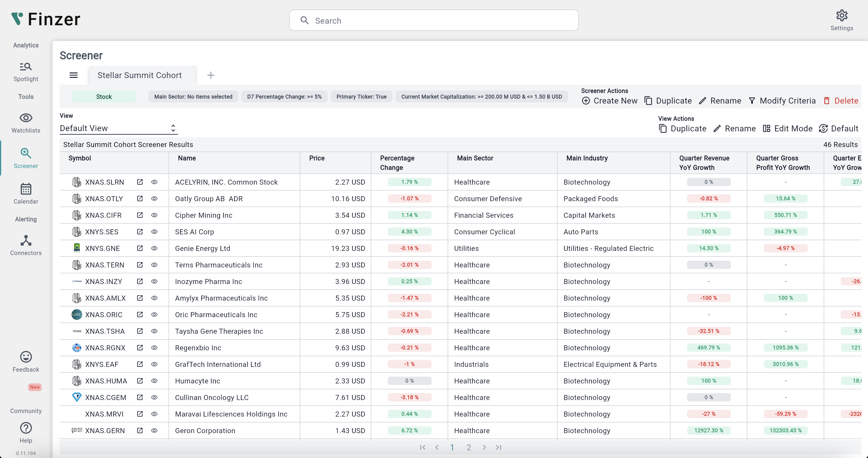Open XNAS.TERN external link icon
Screen dimensions: 868x458
(x=140, y=265)
